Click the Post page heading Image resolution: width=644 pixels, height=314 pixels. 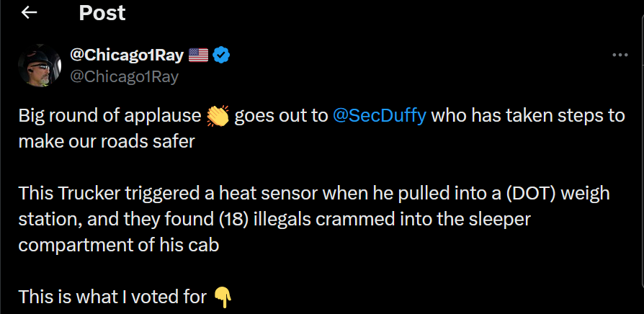click(102, 13)
